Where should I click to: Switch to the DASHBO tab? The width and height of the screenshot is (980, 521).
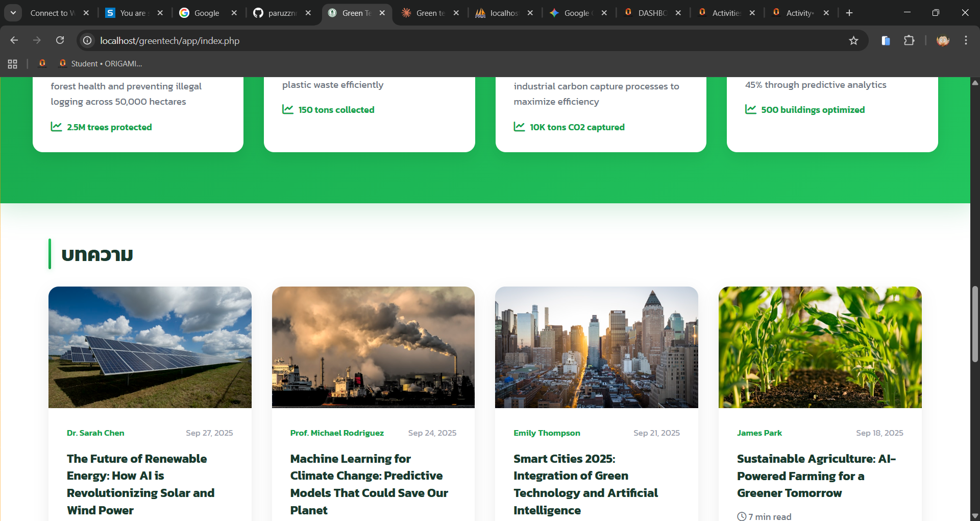(646, 13)
